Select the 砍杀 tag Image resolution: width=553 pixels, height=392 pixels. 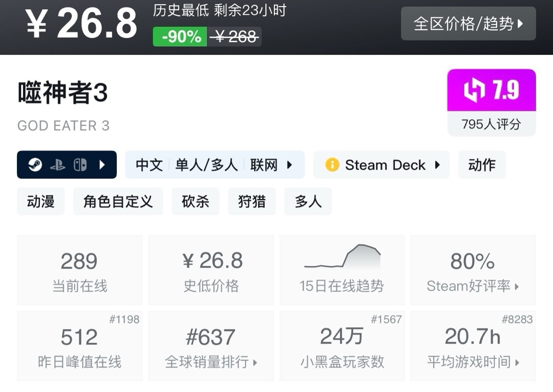196,201
